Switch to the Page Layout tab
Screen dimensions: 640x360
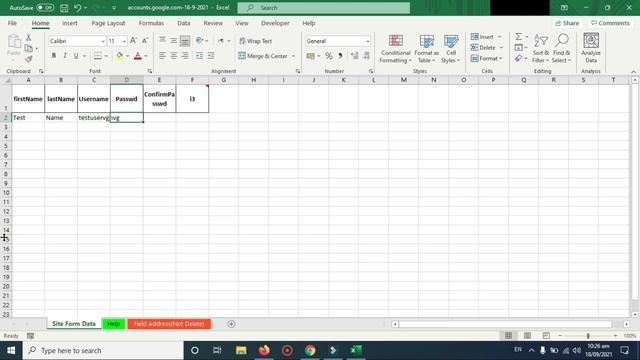tap(108, 23)
